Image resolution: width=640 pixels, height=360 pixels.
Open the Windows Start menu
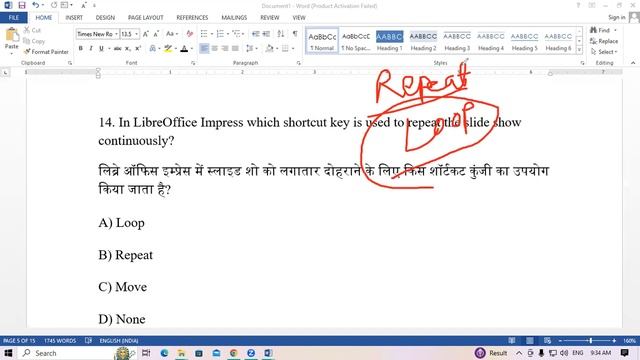pos(8,353)
